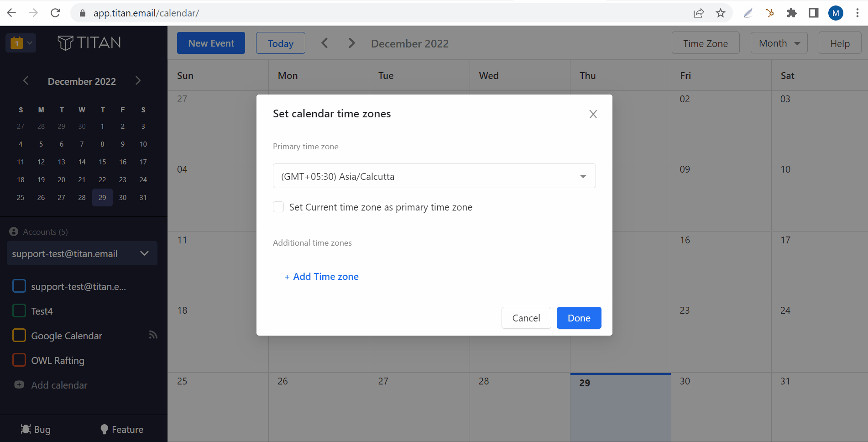Open the Help menu
Viewport: 868px width, 442px height.
pyautogui.click(x=839, y=43)
